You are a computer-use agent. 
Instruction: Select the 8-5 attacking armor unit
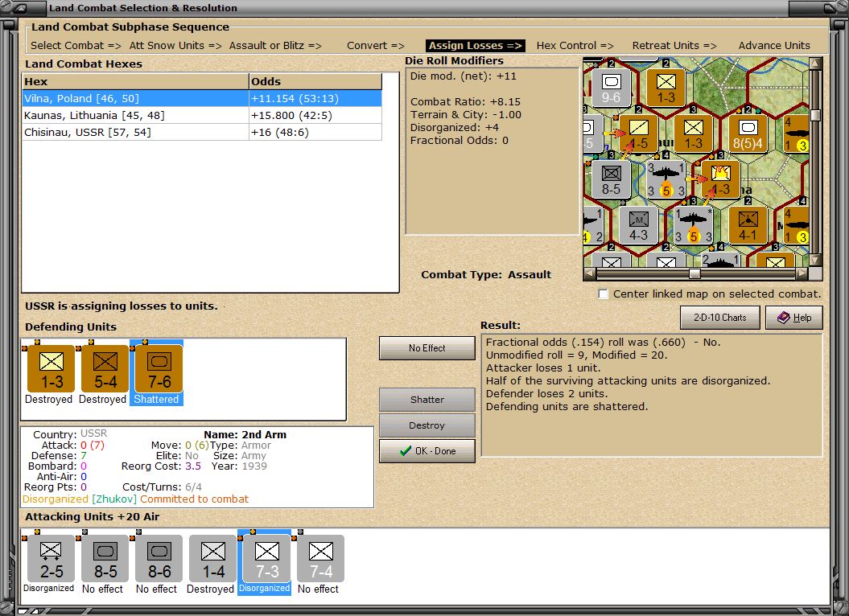coord(105,559)
